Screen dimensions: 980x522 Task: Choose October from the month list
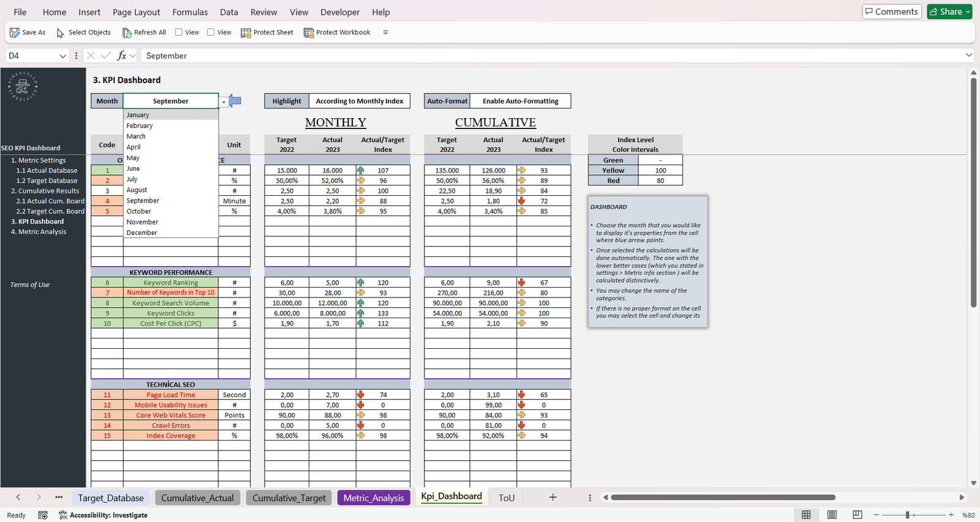coord(139,211)
